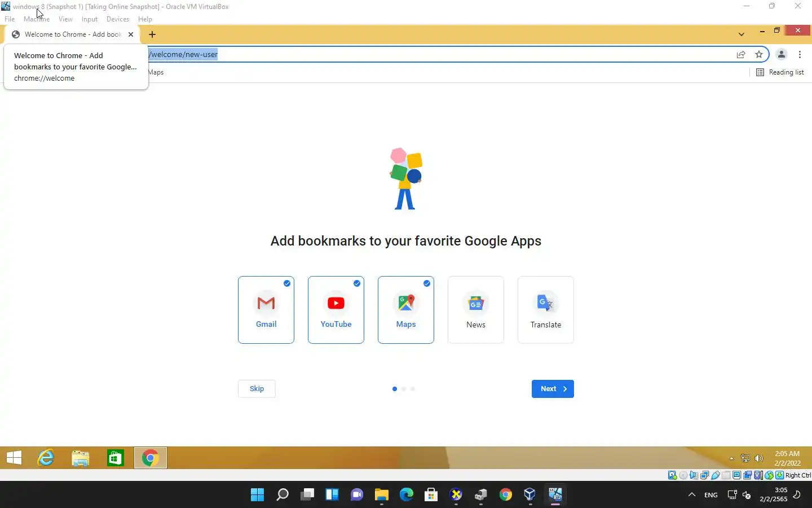Viewport: 812px width, 508px height.
Task: Click VirtualBox keyboard capture arrow indicator
Action: click(779, 475)
